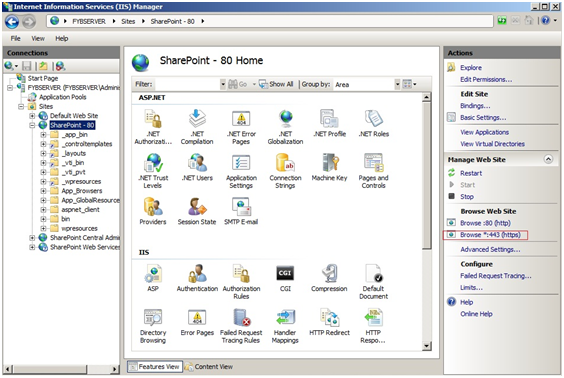Open the .NET Roles feature
Image resolution: width=564 pixels, height=378 pixels.
click(374, 123)
